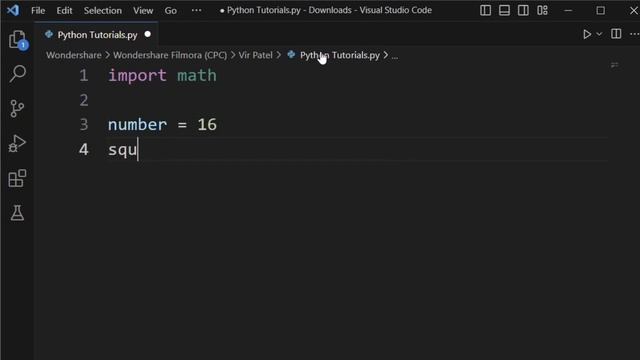Expand run options dropdown arrow
Image resolution: width=640 pixels, height=360 pixels.
pos(599,34)
